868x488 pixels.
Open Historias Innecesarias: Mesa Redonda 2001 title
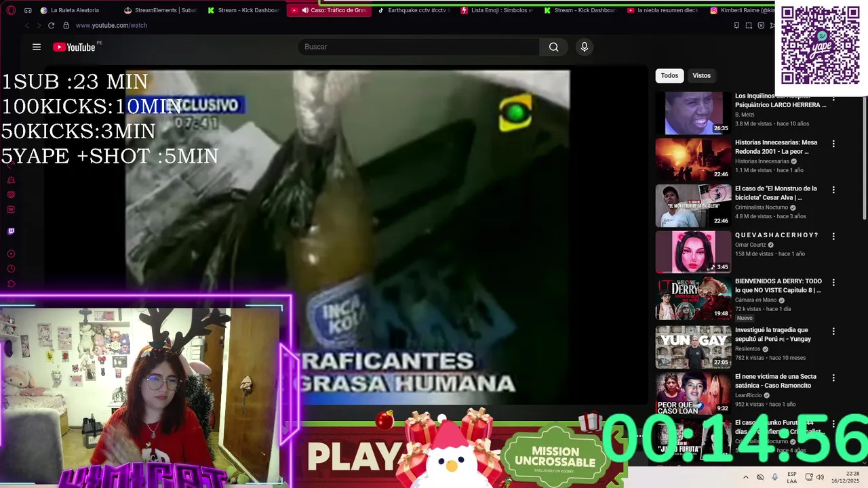(777, 147)
